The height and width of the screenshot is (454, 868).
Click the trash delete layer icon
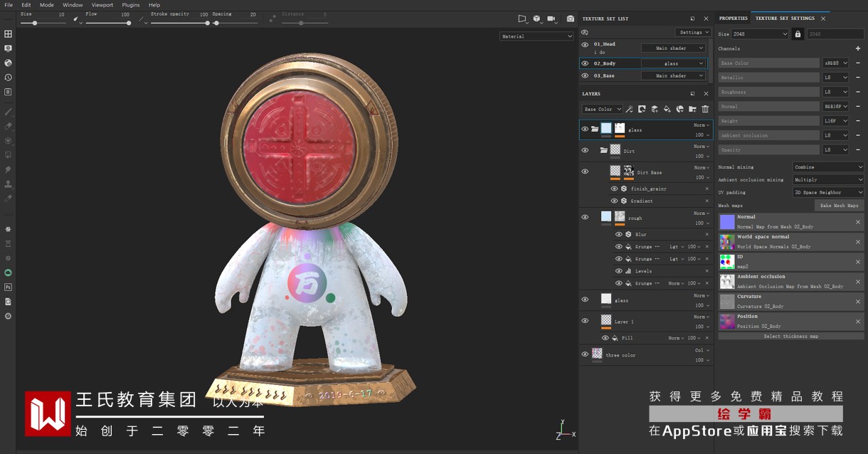pyautogui.click(x=705, y=109)
